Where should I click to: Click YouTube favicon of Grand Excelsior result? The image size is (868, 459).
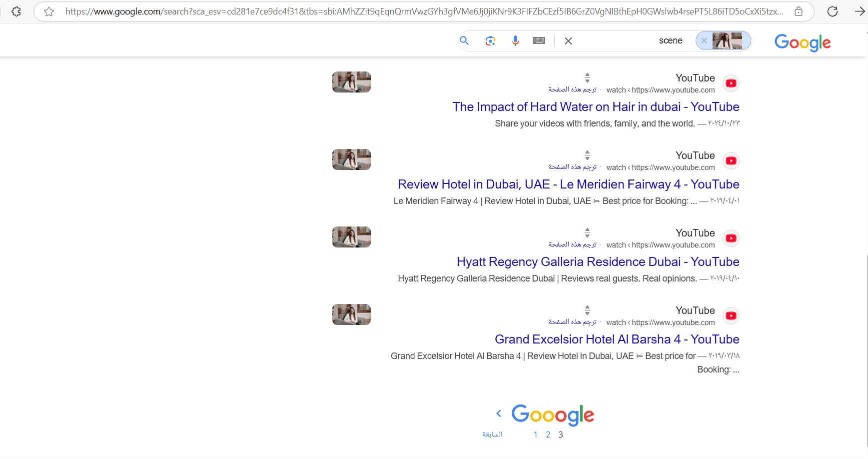point(731,316)
